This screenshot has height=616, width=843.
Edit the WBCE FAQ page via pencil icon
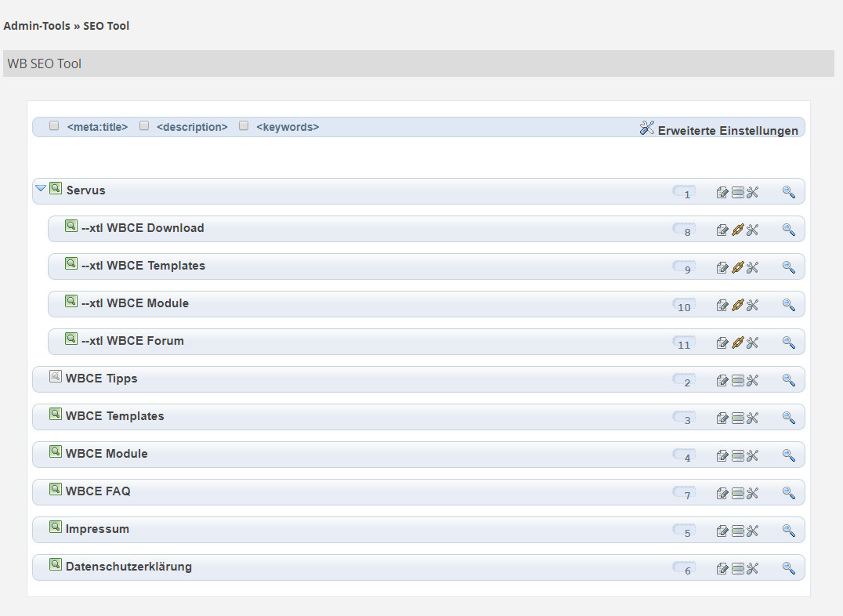pyautogui.click(x=722, y=493)
